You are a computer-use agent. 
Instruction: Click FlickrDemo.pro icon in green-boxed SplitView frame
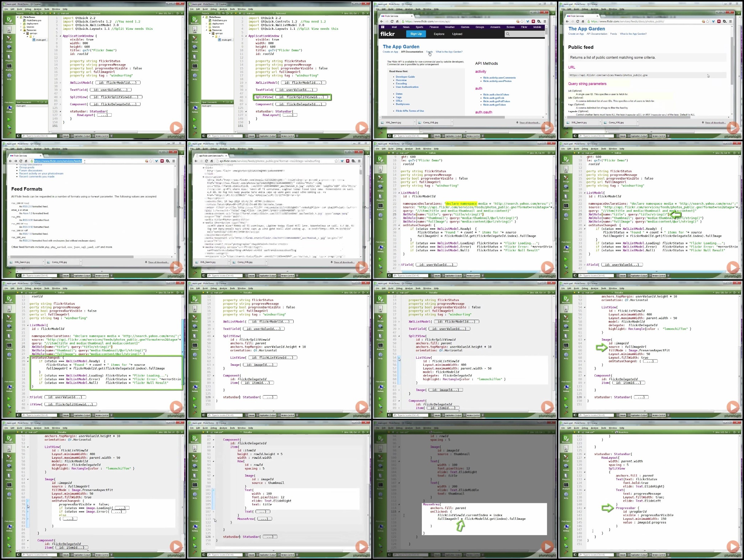click(x=210, y=20)
